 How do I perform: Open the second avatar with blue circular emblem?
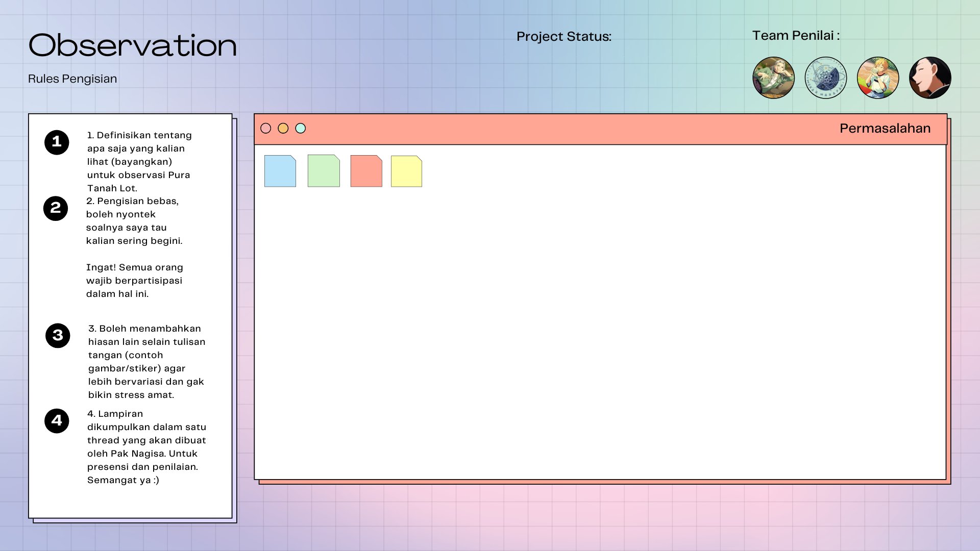click(x=826, y=78)
